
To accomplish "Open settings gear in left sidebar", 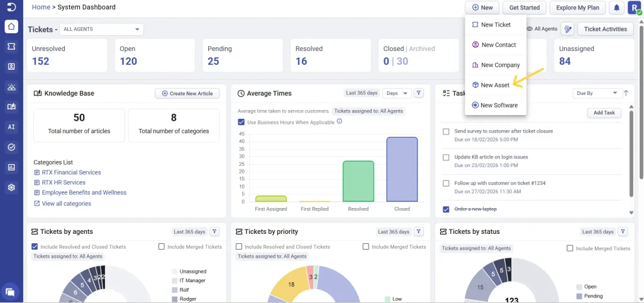I will click(11, 187).
